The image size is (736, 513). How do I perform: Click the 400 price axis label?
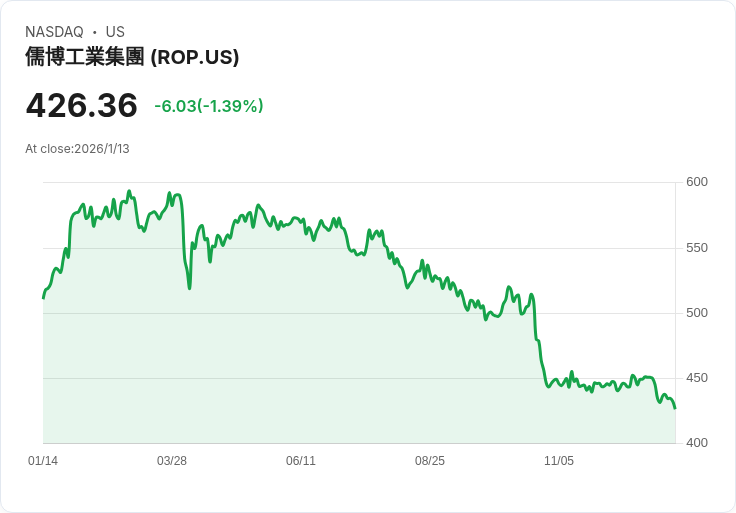coord(697,443)
